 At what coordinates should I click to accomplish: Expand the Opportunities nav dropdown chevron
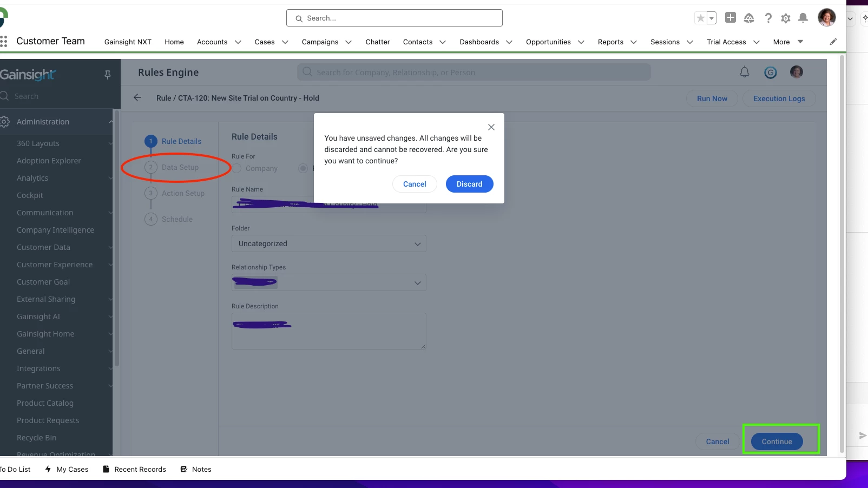581,42
